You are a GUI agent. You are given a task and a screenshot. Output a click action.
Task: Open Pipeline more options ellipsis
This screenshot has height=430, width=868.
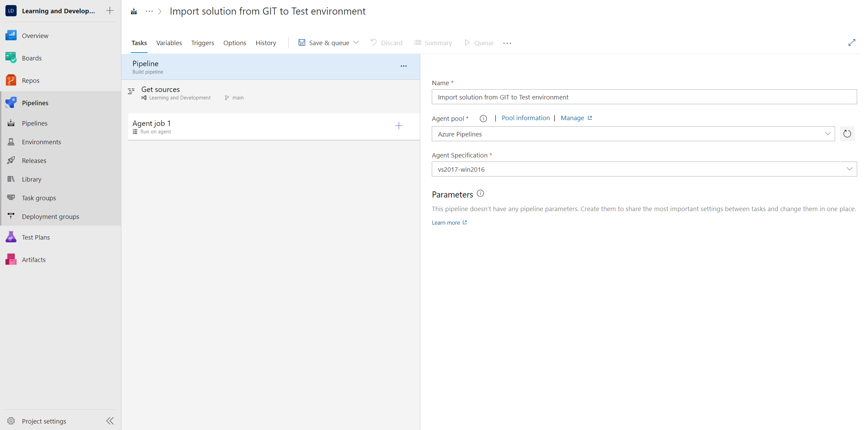(403, 66)
